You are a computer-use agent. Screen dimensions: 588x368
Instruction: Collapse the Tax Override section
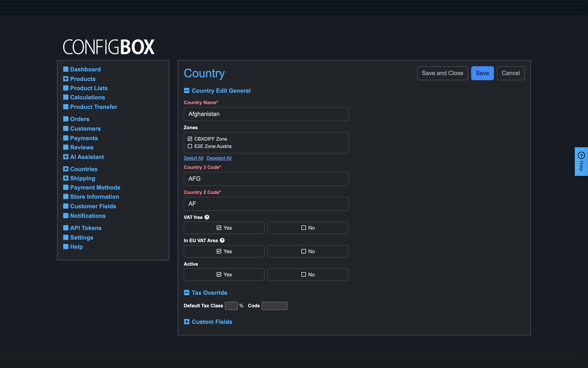click(x=187, y=293)
